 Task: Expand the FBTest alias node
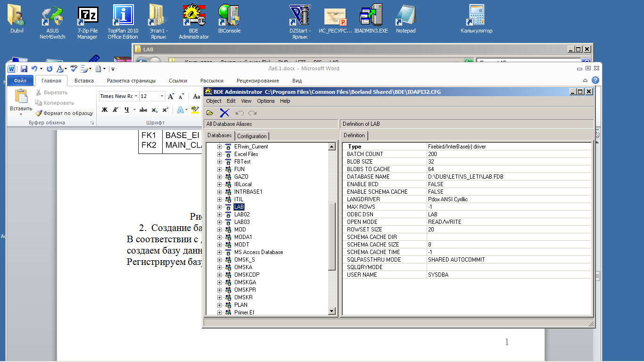pyautogui.click(x=219, y=162)
